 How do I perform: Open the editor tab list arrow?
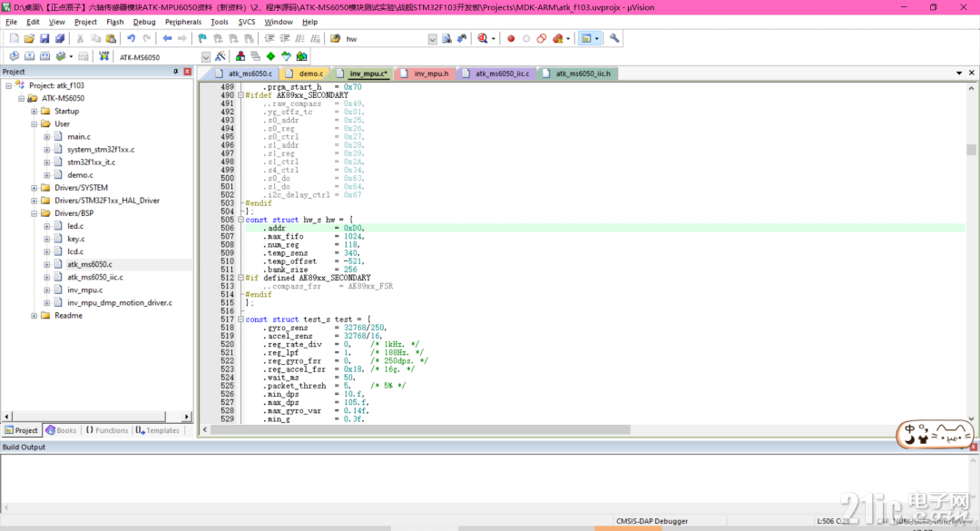959,74
